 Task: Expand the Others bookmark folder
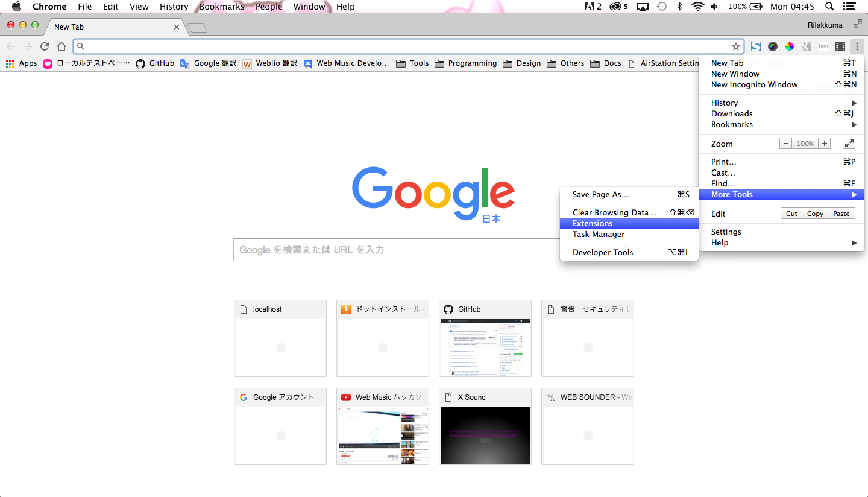(565, 63)
